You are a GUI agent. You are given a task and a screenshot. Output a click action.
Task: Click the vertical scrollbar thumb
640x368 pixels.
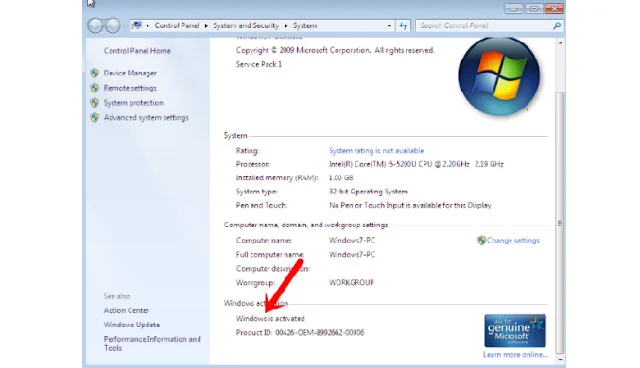click(x=560, y=223)
